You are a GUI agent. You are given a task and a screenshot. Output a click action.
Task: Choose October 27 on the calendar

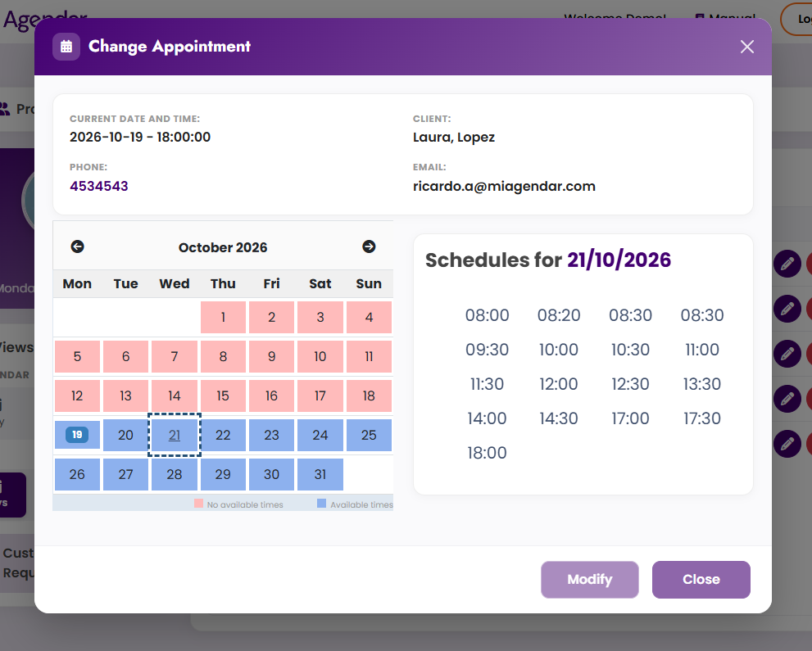coord(126,475)
